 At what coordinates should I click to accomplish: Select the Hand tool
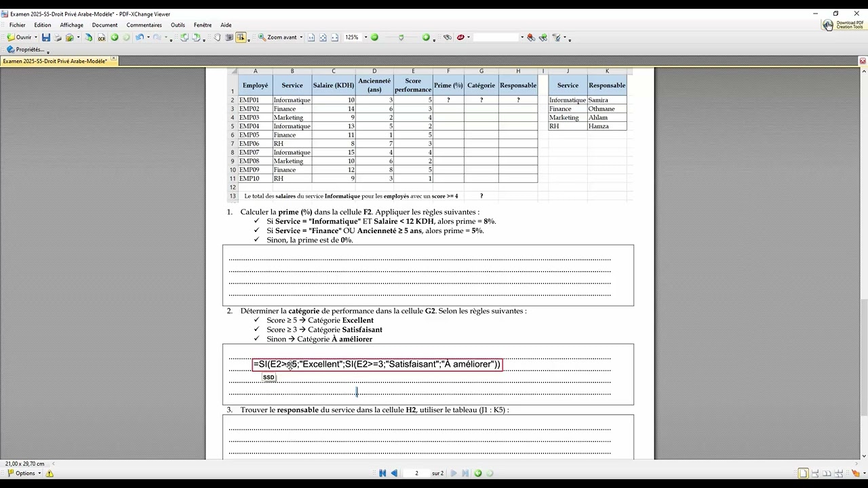(x=217, y=37)
